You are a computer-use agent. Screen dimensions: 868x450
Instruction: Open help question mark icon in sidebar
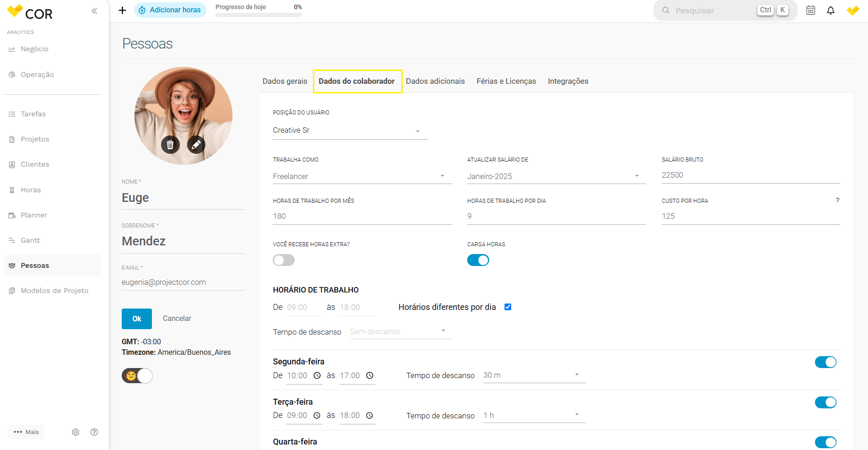point(94,432)
